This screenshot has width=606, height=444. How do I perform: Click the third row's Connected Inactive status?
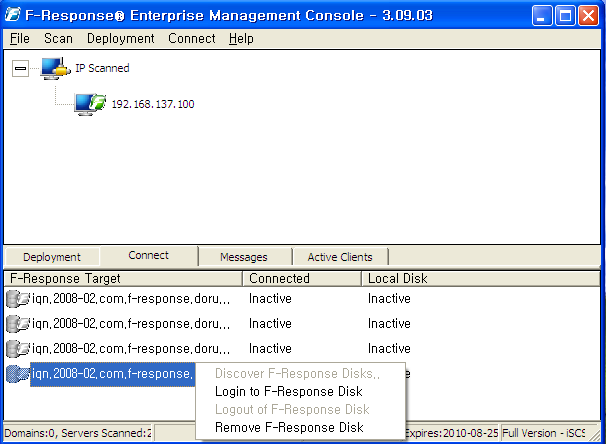tap(270, 349)
